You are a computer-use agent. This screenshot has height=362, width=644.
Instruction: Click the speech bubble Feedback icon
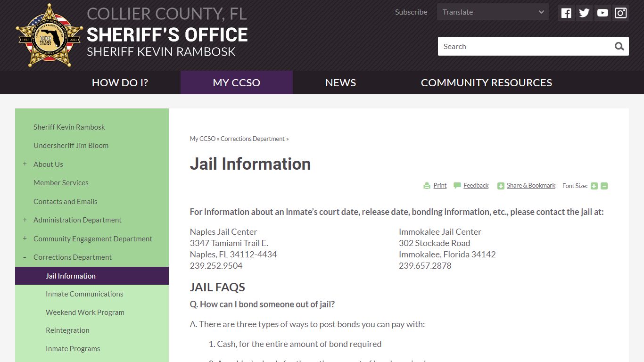click(x=457, y=186)
